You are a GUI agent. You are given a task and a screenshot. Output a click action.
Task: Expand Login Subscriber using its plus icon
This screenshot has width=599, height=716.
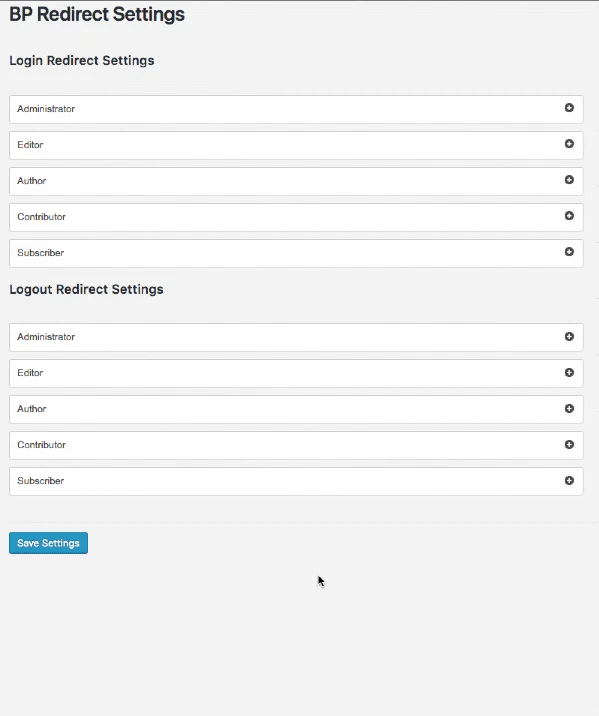569,252
